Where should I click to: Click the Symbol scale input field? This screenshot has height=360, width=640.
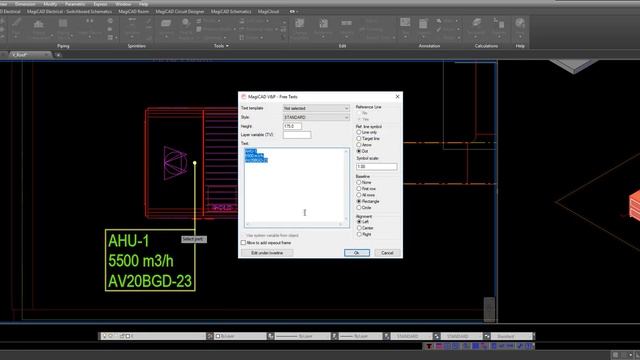point(376,167)
